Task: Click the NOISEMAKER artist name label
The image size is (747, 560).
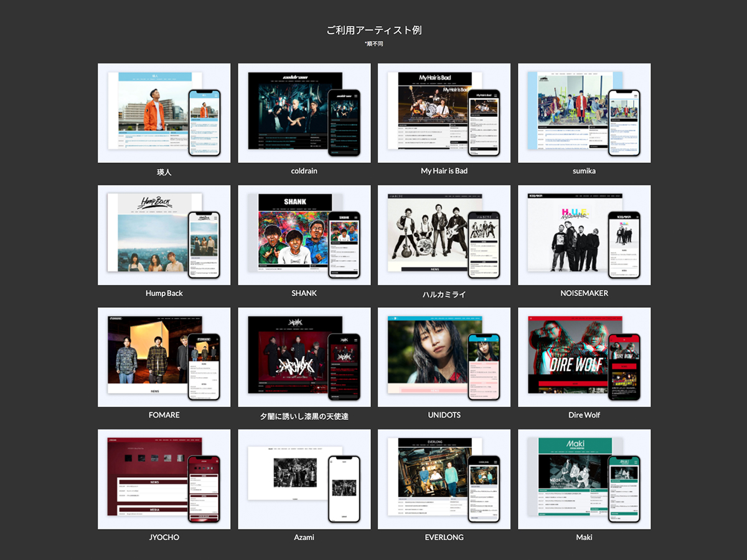Action: point(585,293)
